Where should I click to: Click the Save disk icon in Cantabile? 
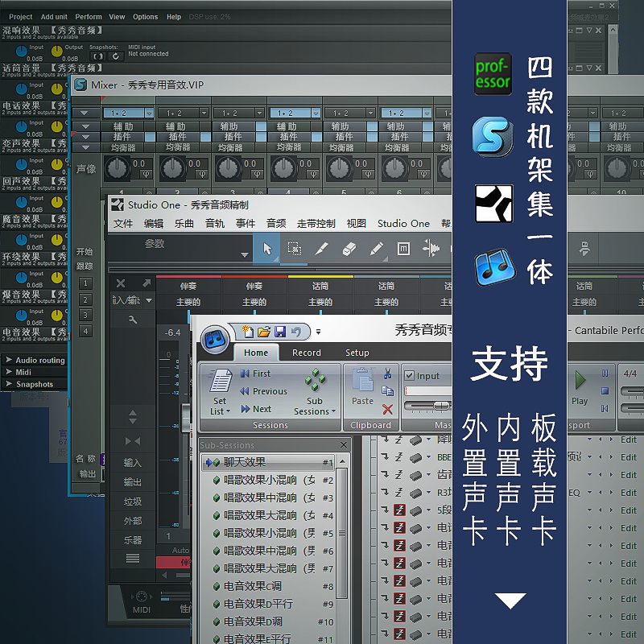tap(280, 332)
